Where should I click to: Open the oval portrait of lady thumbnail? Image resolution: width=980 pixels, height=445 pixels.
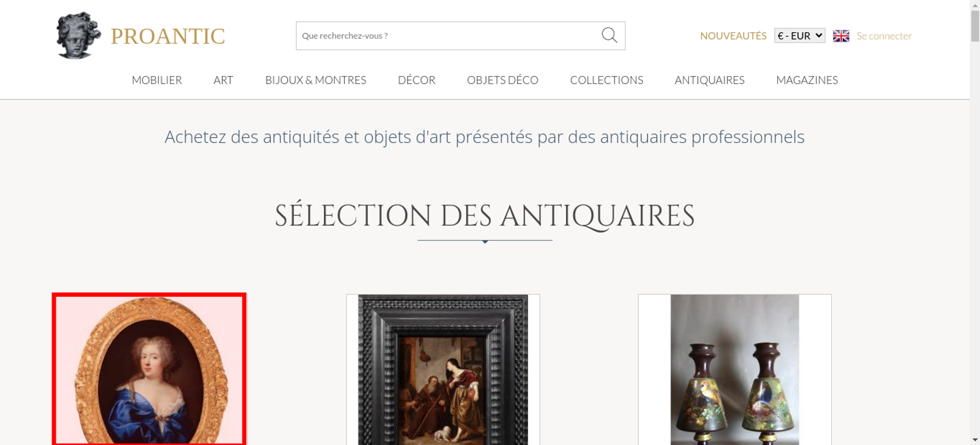[x=149, y=369]
